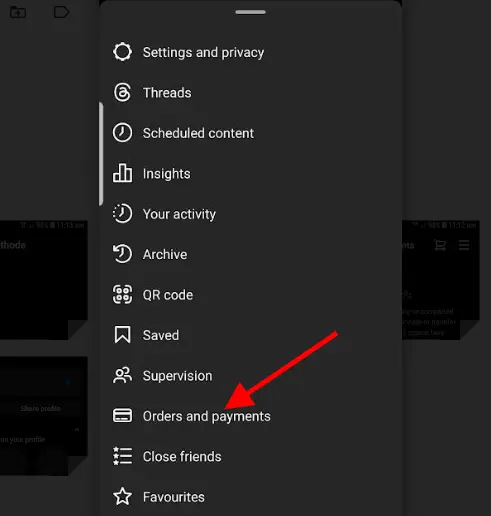Click Share profile button in background

click(x=41, y=408)
